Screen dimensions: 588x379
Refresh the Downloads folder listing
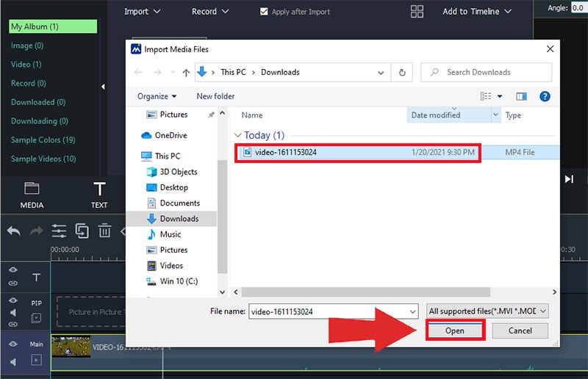(x=401, y=72)
